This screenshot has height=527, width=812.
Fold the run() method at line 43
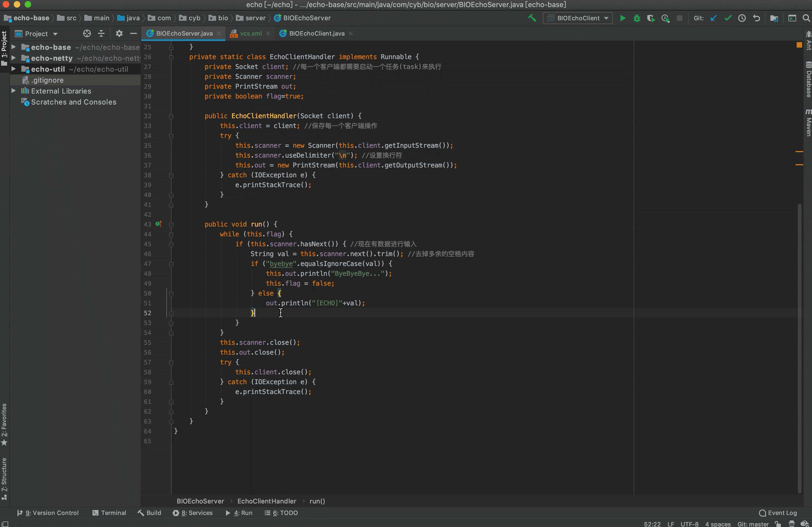pos(171,224)
